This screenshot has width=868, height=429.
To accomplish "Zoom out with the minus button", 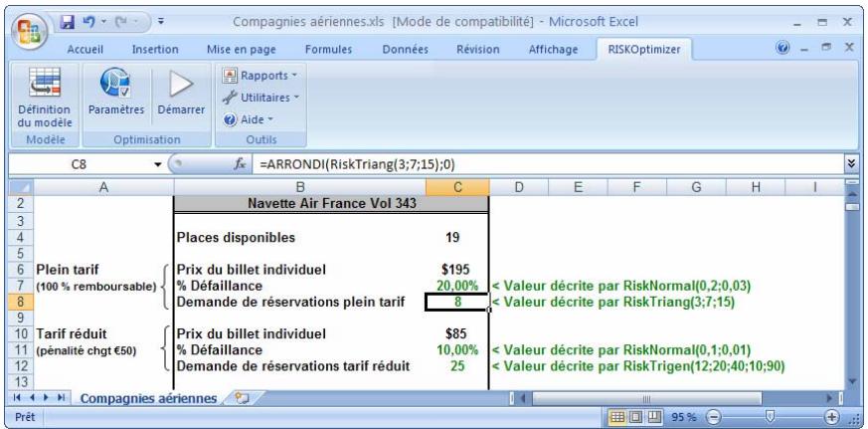I will (714, 416).
